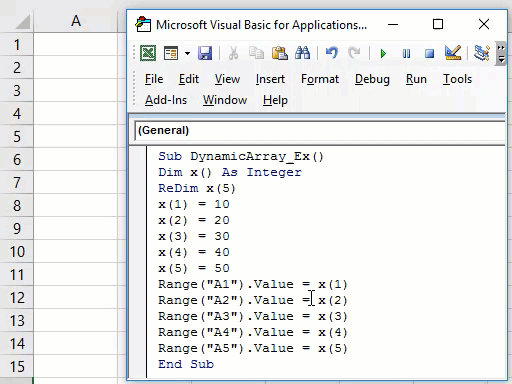Open the Project Explorer icon
Screen dimensions: 512x384
click(x=481, y=53)
